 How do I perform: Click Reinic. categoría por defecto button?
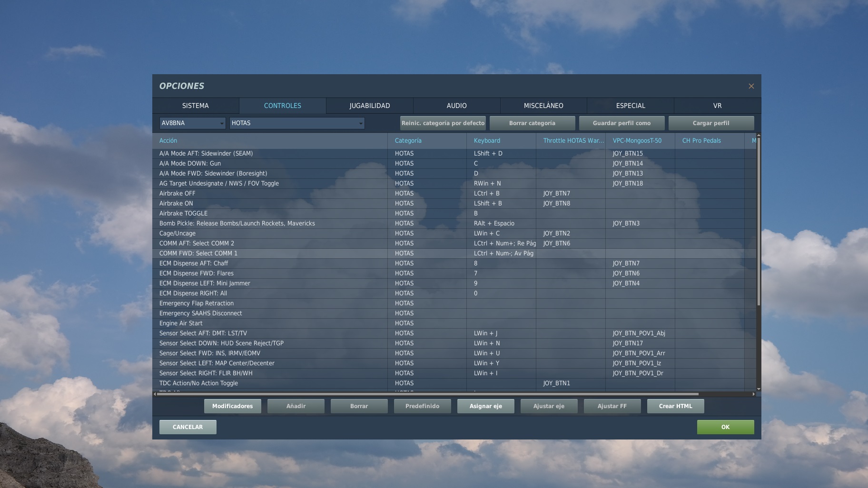point(443,123)
